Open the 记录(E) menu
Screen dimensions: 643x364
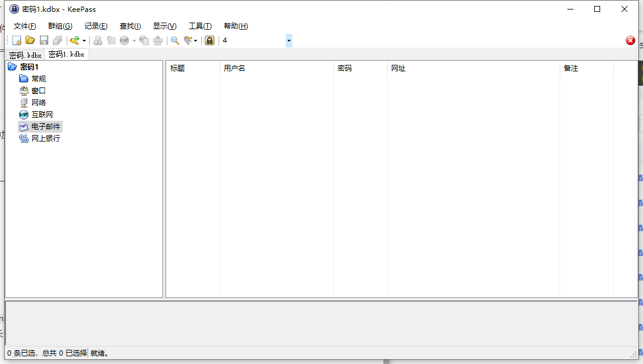coord(96,26)
